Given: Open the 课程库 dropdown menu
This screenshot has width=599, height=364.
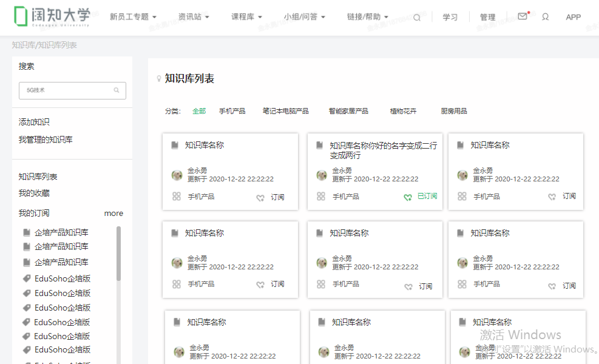Looking at the screenshot, I should click(x=246, y=17).
